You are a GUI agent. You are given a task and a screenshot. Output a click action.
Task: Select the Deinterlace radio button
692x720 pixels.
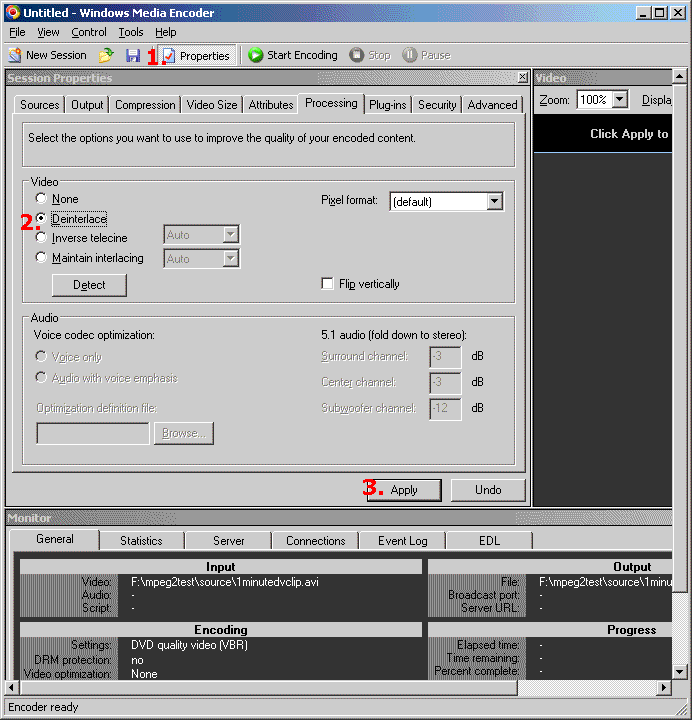tap(41, 218)
